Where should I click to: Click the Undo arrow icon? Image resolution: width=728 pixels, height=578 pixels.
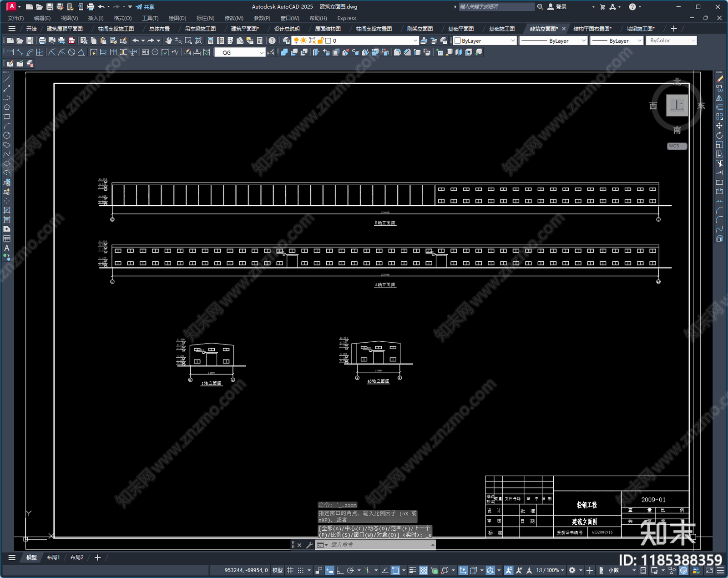point(136,41)
